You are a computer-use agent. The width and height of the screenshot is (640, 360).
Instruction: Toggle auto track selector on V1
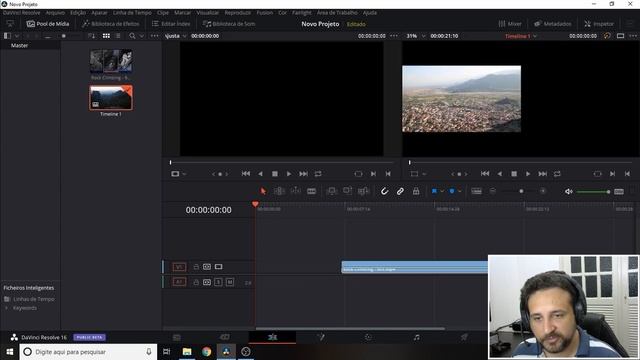[207, 267]
